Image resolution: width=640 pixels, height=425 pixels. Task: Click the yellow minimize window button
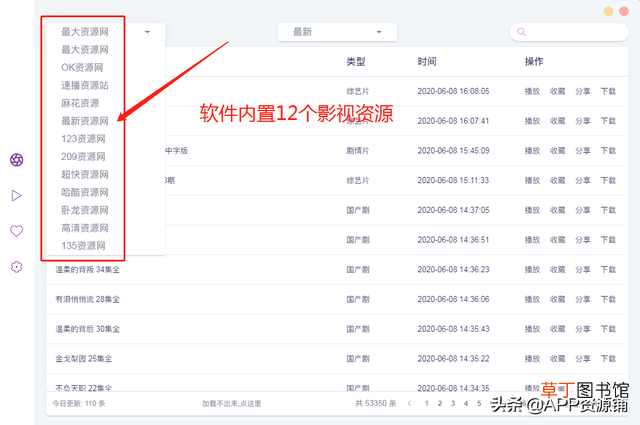[609, 11]
